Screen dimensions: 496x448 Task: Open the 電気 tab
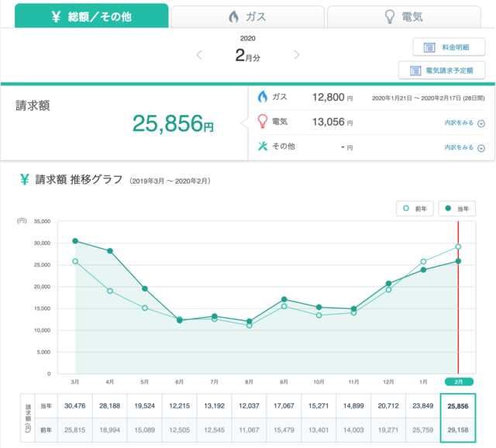404,16
